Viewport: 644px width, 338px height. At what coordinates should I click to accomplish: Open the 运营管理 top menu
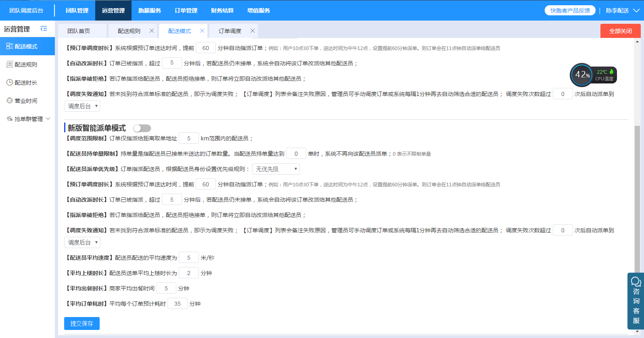pos(113,10)
